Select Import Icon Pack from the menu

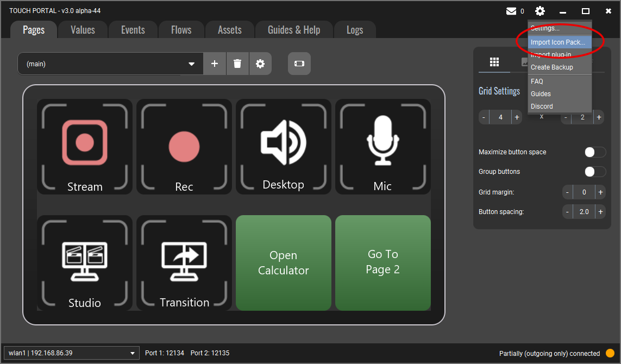559,42
